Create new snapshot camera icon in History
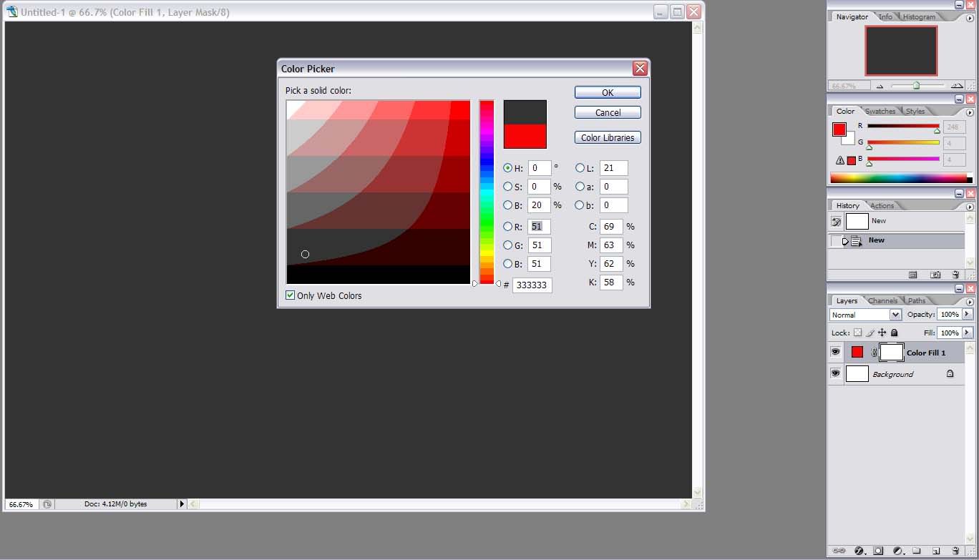Image resolution: width=979 pixels, height=560 pixels. [x=935, y=275]
